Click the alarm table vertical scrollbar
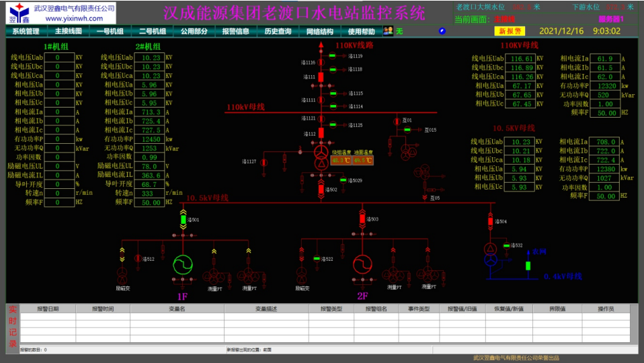 click(633, 323)
